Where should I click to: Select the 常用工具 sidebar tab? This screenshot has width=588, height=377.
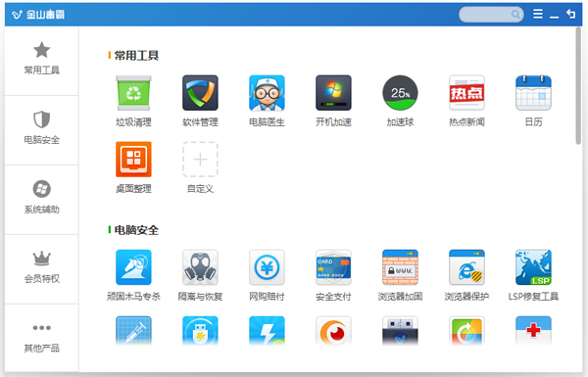[41, 61]
